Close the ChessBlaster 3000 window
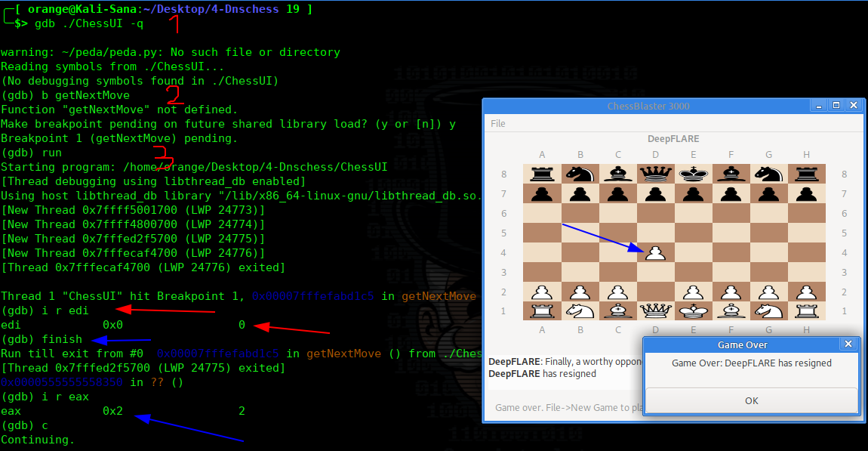Viewport: 868px width, 451px height. (854, 105)
